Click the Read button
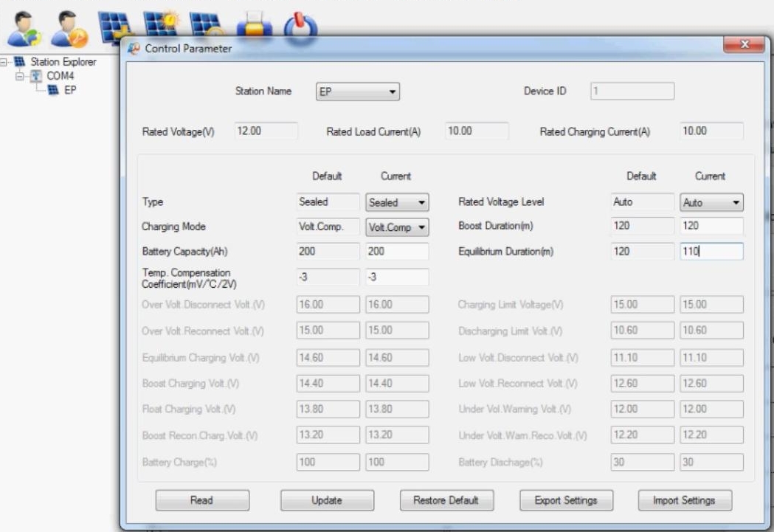 pos(202,500)
